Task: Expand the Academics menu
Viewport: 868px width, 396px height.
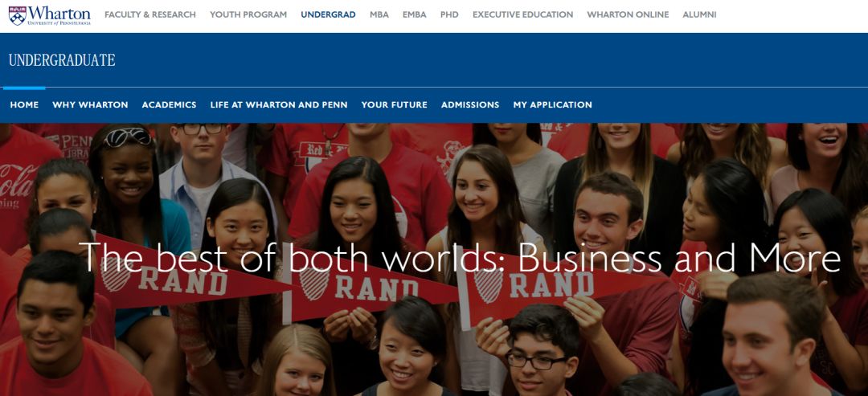Action: [169, 104]
